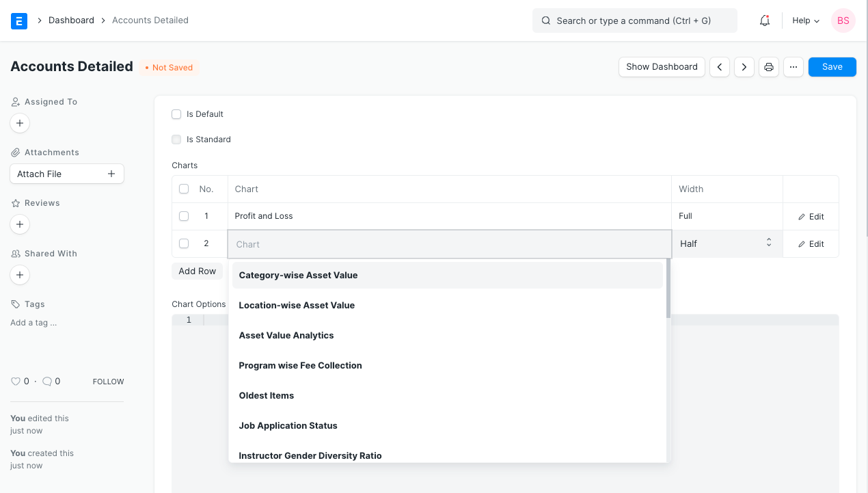This screenshot has width=868, height=493.
Task: Navigate to Dashboard in the breadcrumb
Action: coord(71,20)
